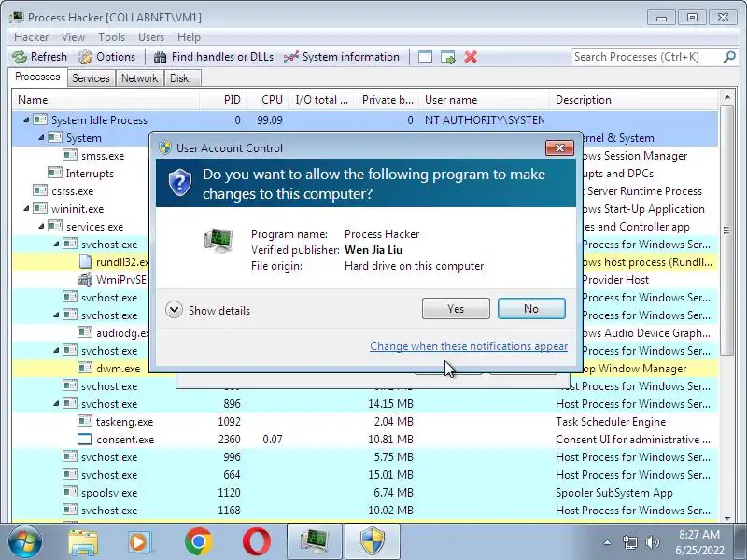Open the View menu
Image resolution: width=747 pixels, height=560 pixels.
pyautogui.click(x=73, y=37)
